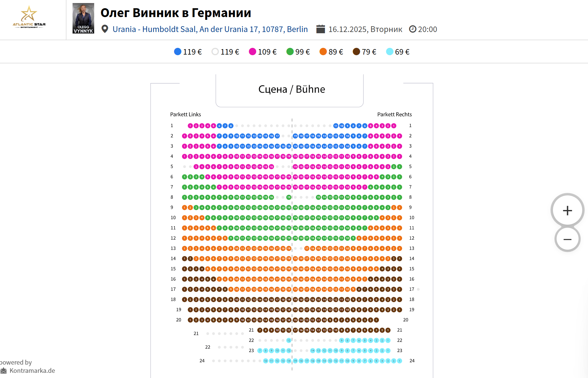This screenshot has width=588, height=378.
Task: Click the Kontramarka.de logo icon
Action: point(4,371)
